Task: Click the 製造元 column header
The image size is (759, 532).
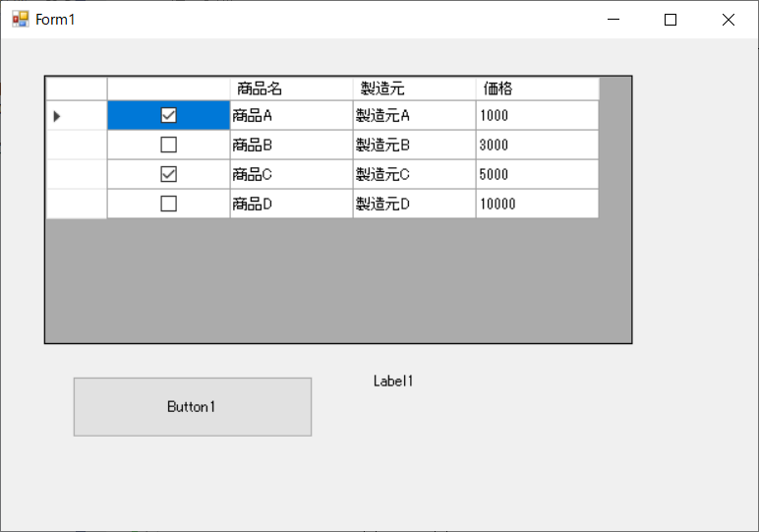Action: click(414, 89)
